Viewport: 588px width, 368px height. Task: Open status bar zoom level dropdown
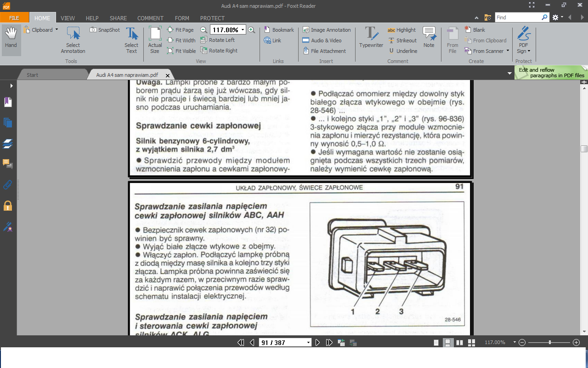[x=514, y=343]
